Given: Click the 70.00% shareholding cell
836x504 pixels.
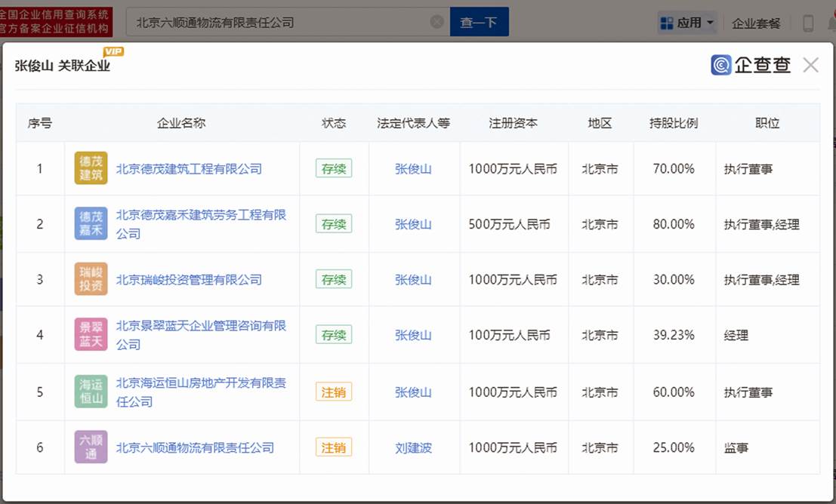Looking at the screenshot, I should (x=674, y=169).
